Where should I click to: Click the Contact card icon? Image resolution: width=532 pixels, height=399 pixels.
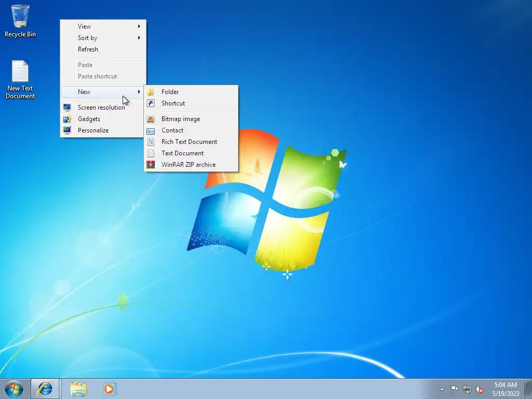[151, 130]
